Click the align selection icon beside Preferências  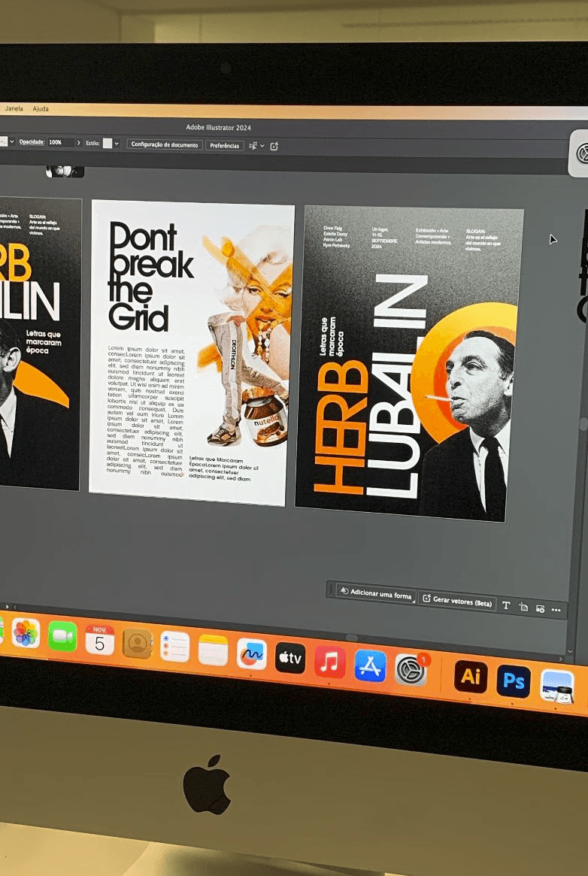pos(253,146)
